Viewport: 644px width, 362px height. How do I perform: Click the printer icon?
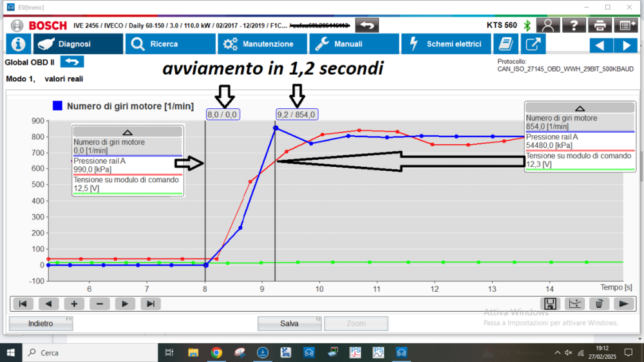(599, 25)
